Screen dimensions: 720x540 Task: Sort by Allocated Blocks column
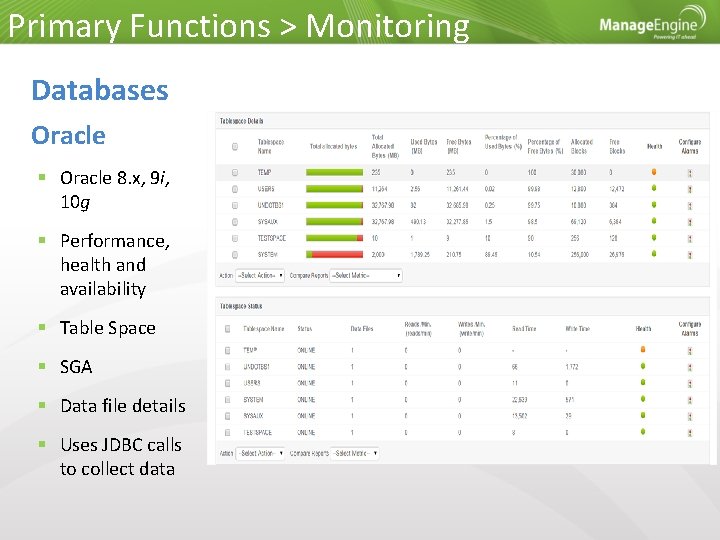coord(582,146)
